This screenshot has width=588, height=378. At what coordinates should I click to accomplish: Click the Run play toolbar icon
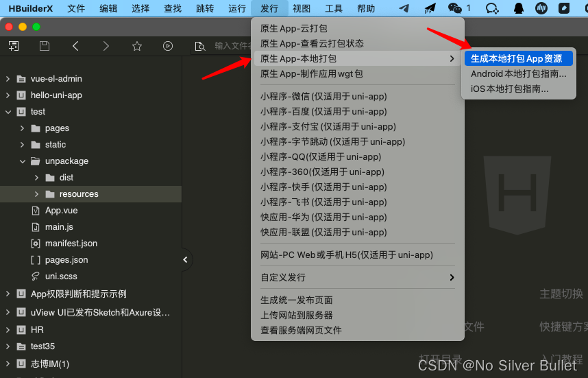168,46
